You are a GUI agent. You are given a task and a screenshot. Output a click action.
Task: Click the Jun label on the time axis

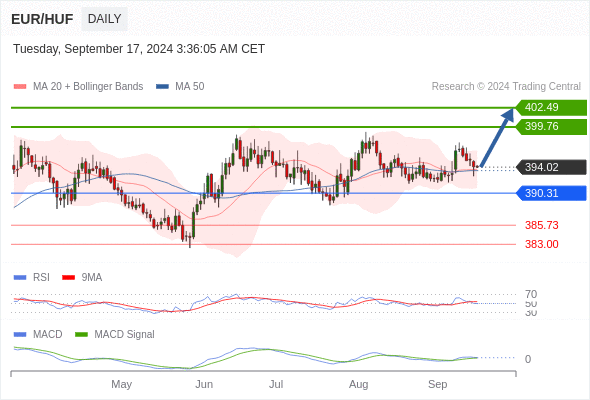tap(204, 384)
